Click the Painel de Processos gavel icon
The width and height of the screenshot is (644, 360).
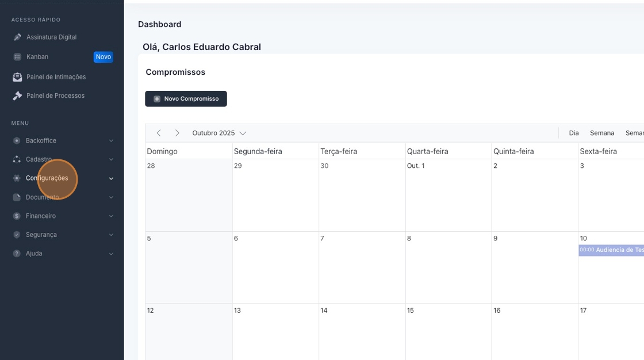[17, 96]
